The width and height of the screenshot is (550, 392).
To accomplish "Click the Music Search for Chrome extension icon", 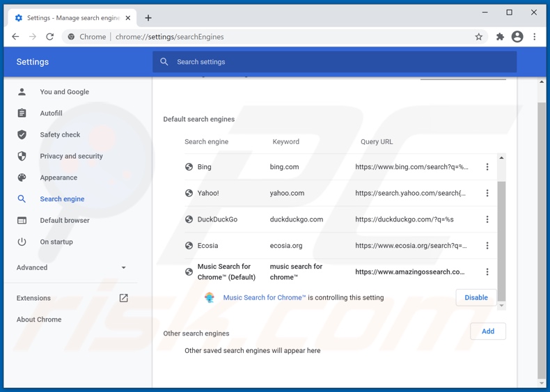I will click(x=210, y=297).
